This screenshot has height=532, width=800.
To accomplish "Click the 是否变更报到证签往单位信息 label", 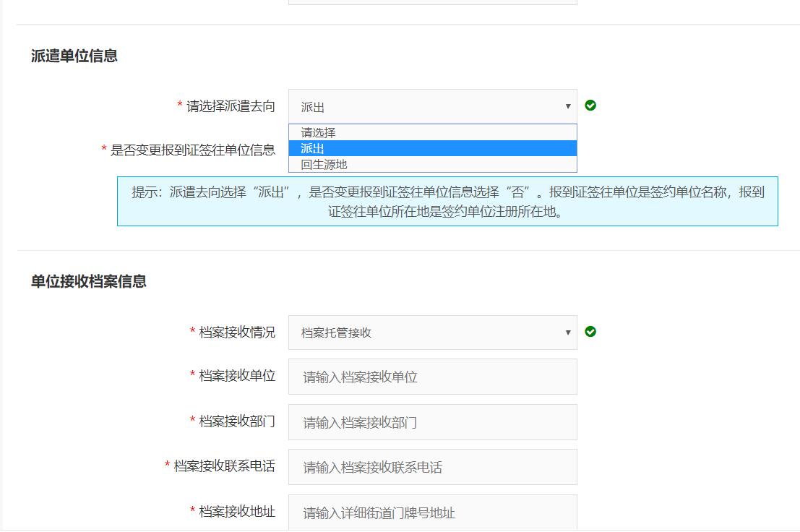I will pyautogui.click(x=192, y=150).
